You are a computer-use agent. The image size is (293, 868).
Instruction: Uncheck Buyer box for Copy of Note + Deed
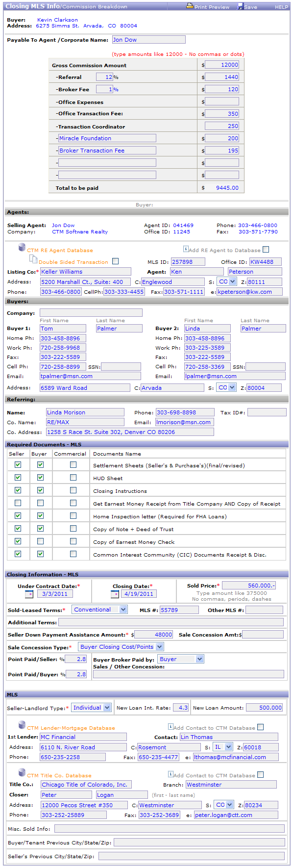pyautogui.click(x=40, y=528)
